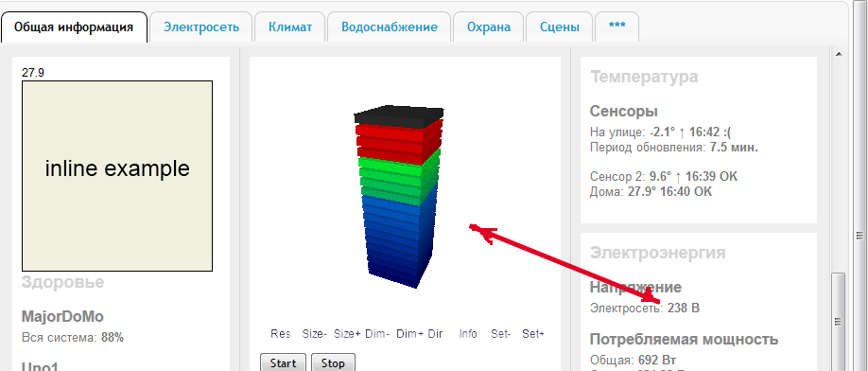Screen dimensions: 868x371
Task: Click the Dim- control
Action: 377,334
